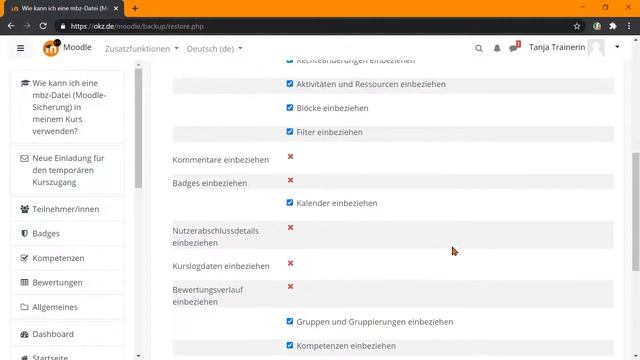
Task: Uncheck Gruppen und Gruppierungen einbeziehen
Action: [x=290, y=321]
